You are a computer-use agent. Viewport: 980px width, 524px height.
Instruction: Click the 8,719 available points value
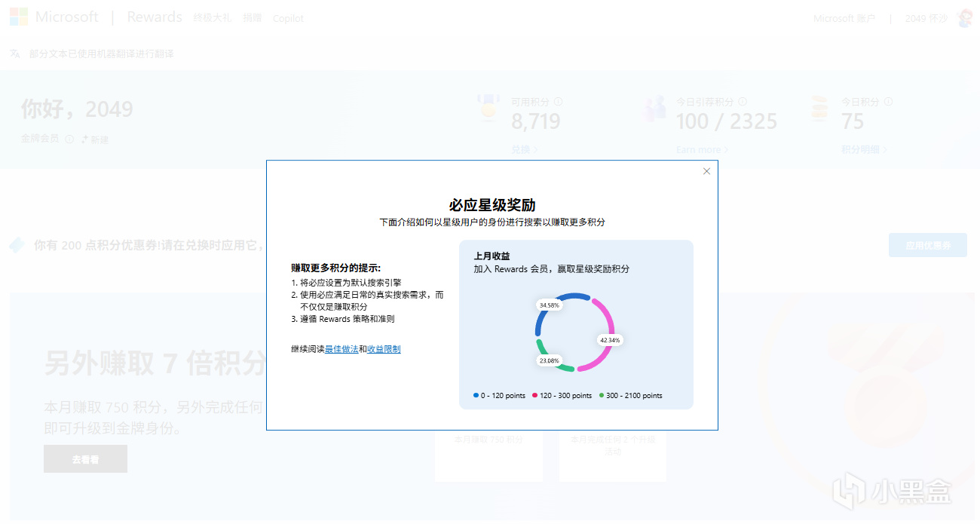click(536, 121)
